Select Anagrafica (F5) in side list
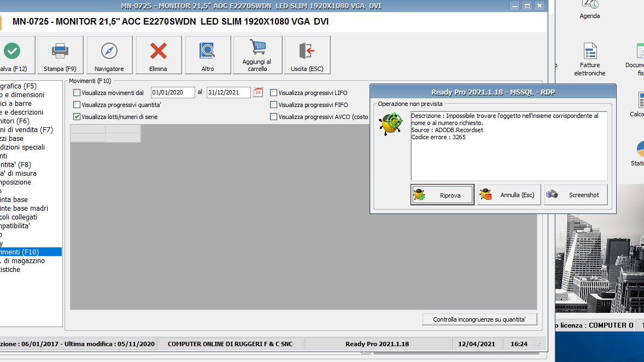The width and height of the screenshot is (644, 362). pos(31,86)
